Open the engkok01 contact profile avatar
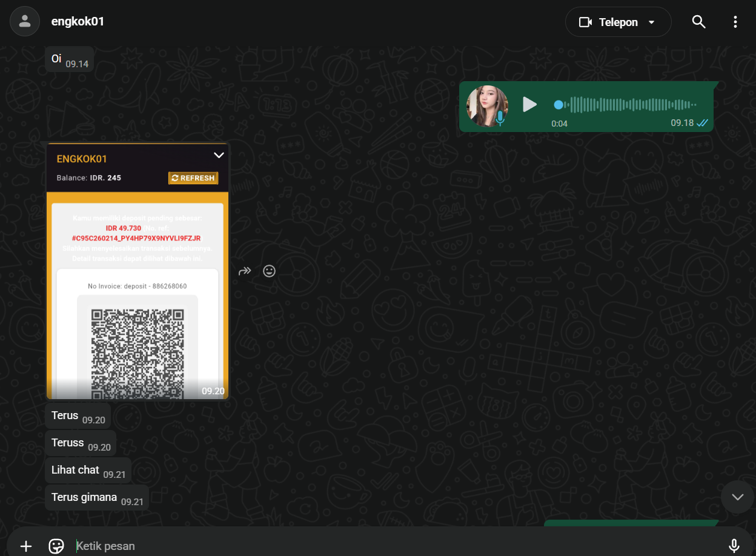The width and height of the screenshot is (756, 556). pos(25,21)
